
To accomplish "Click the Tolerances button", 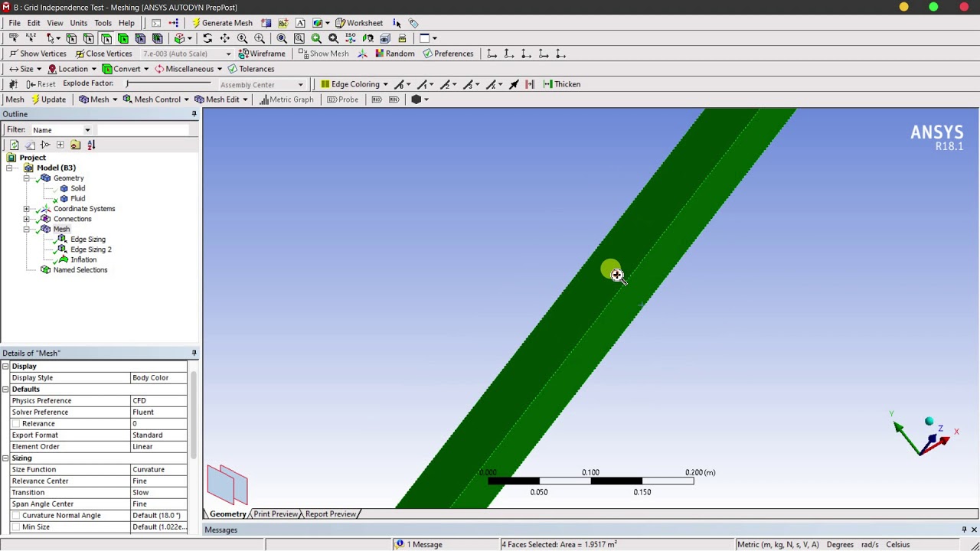I will pos(250,69).
